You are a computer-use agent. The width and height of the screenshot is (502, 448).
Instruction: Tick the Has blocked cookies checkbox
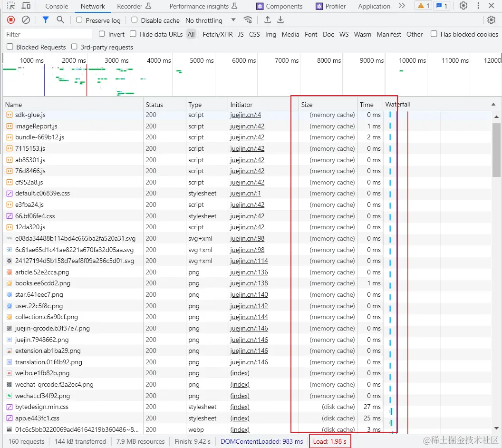[434, 34]
